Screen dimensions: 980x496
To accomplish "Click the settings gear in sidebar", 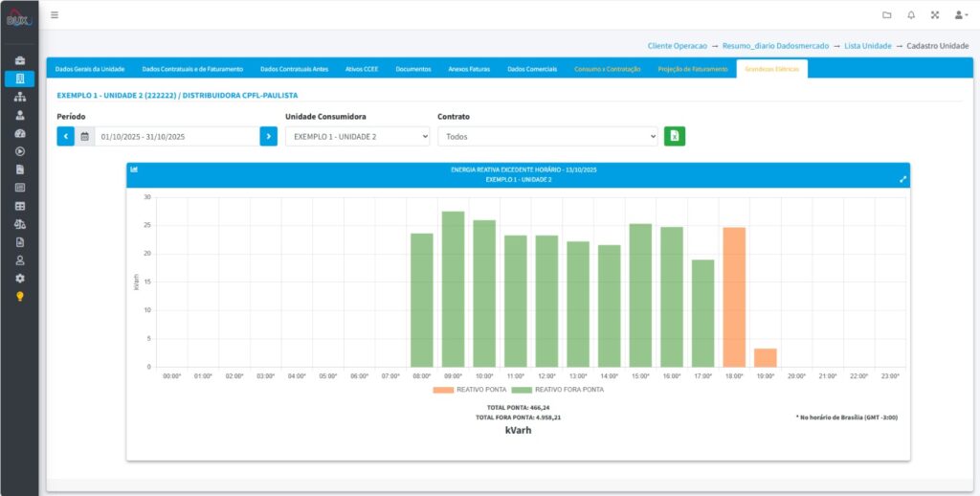I will [x=20, y=278].
